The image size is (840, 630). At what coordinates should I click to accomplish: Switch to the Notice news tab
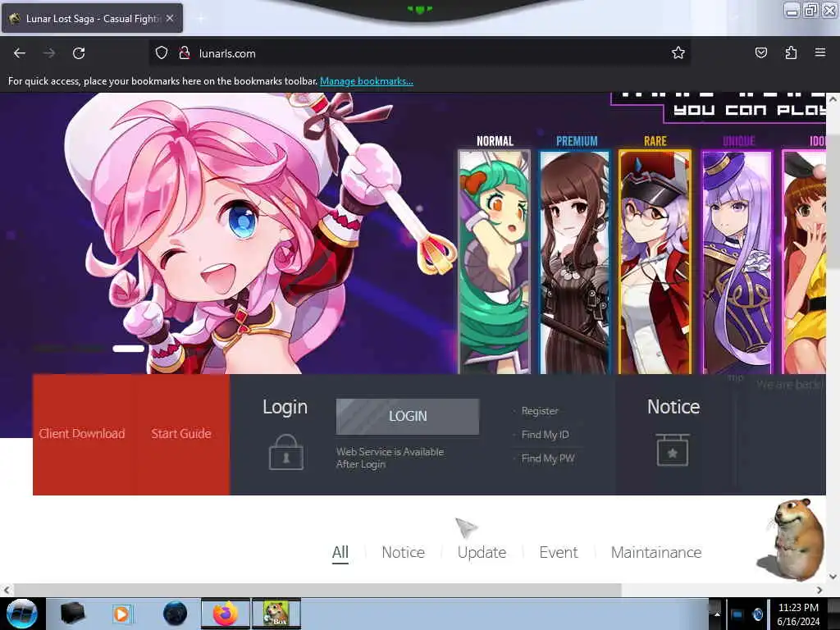pyautogui.click(x=404, y=552)
